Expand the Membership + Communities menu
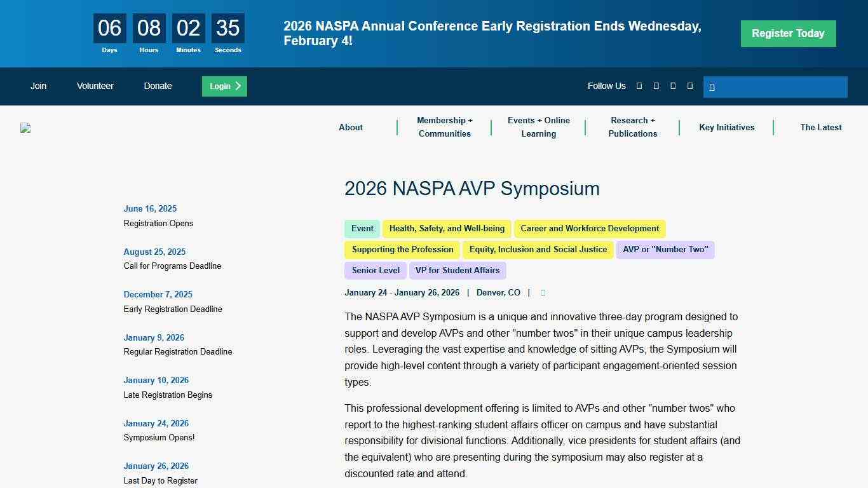This screenshot has width=868, height=488. 445,127
